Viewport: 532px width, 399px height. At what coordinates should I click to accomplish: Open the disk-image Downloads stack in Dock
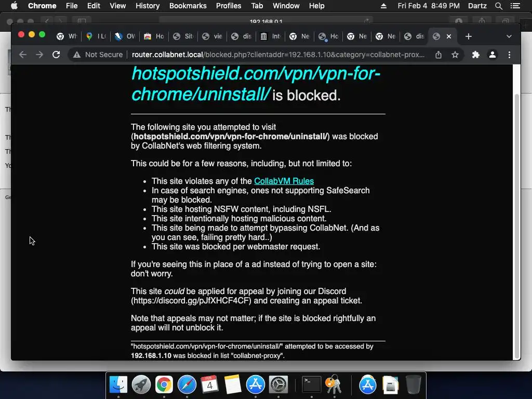[390, 385]
